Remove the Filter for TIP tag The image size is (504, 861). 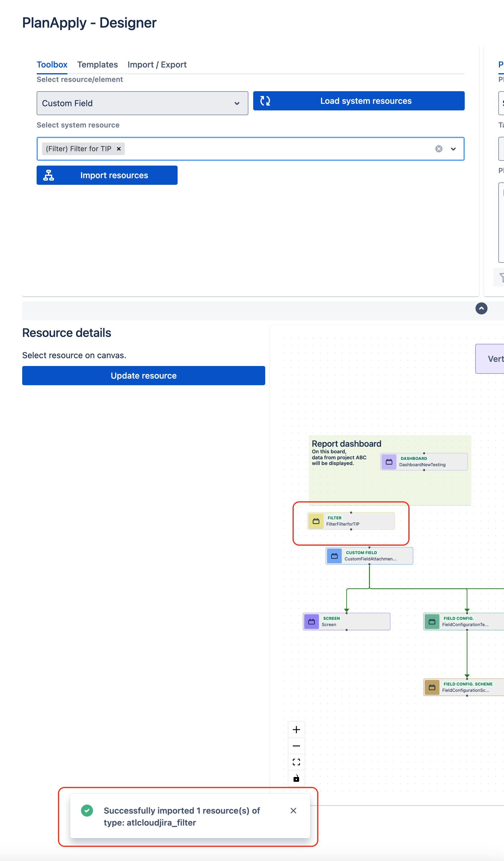(x=119, y=149)
